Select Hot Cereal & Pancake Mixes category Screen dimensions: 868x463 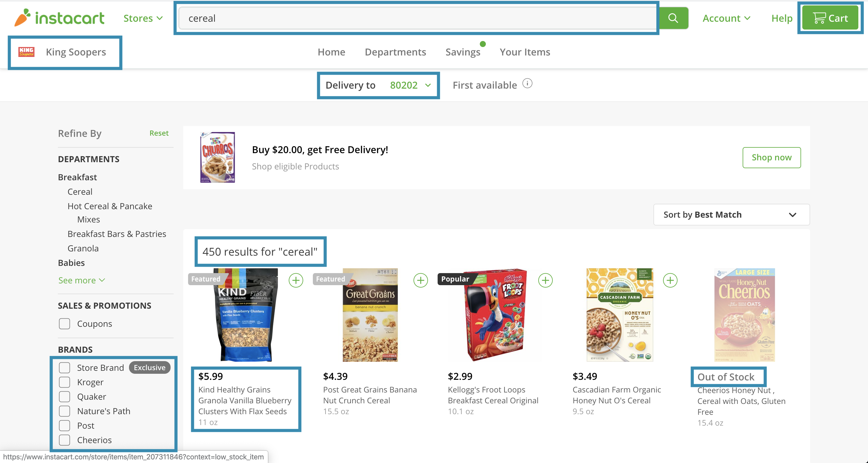pyautogui.click(x=110, y=213)
